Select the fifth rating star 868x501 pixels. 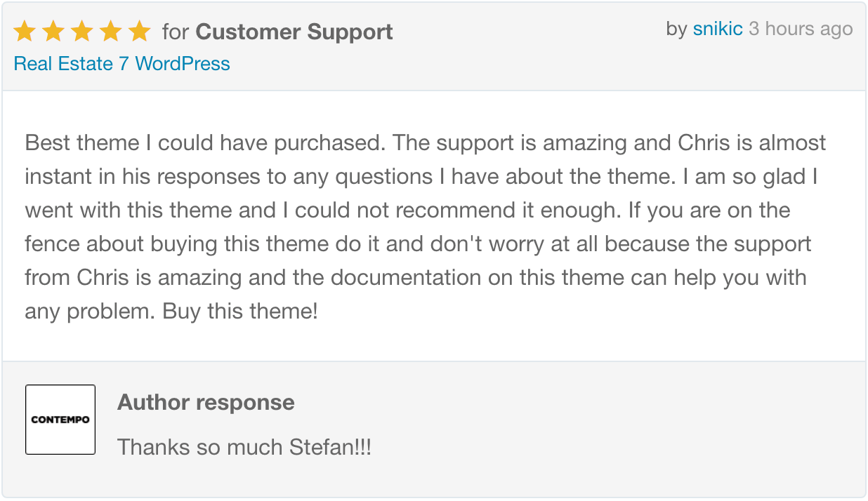tap(140, 32)
